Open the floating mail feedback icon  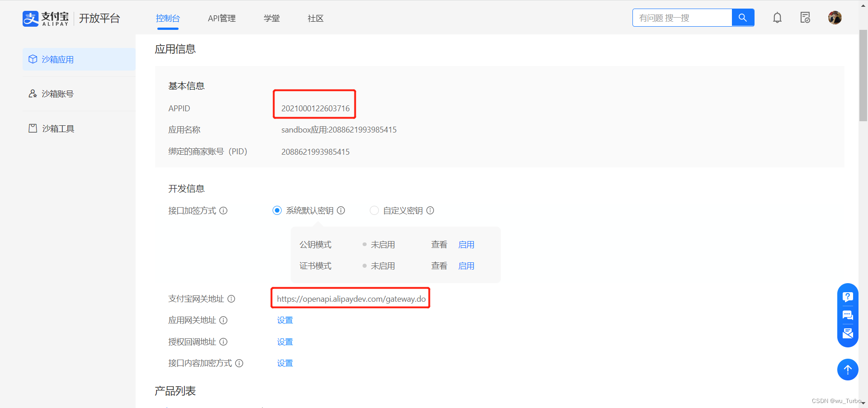pos(848,333)
